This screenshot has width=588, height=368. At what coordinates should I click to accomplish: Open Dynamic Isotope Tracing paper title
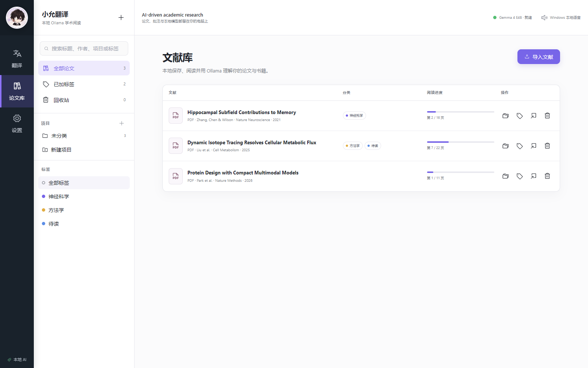(x=252, y=142)
